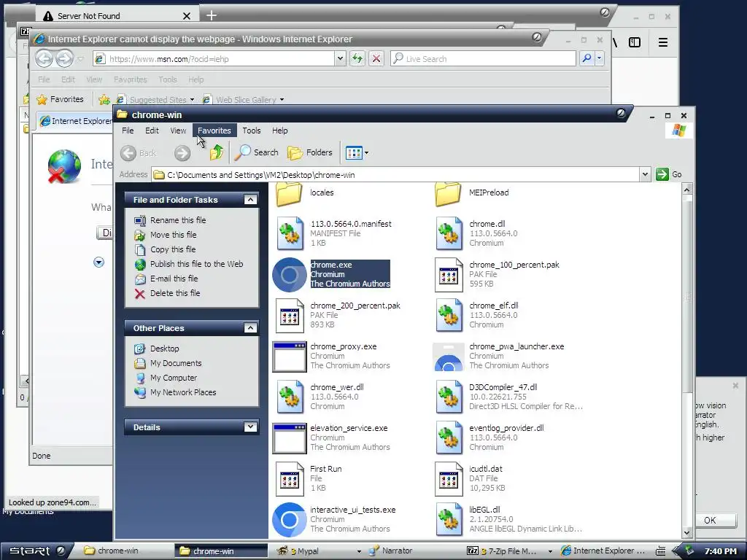Click the file list scroll up arrow

coord(687,190)
